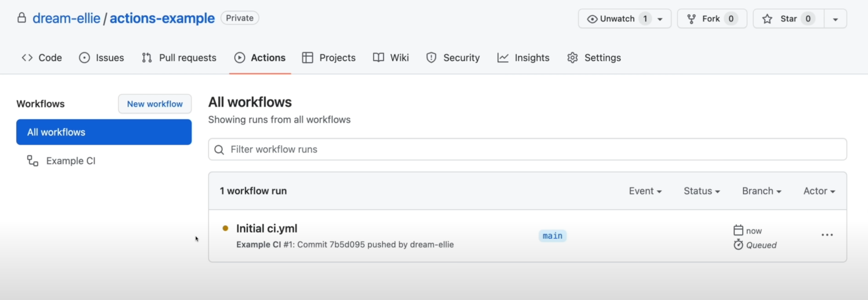Click the Wiki book icon

[378, 57]
